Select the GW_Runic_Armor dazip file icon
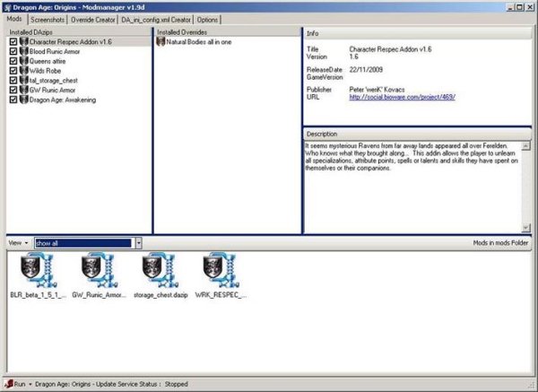 tap(100, 270)
